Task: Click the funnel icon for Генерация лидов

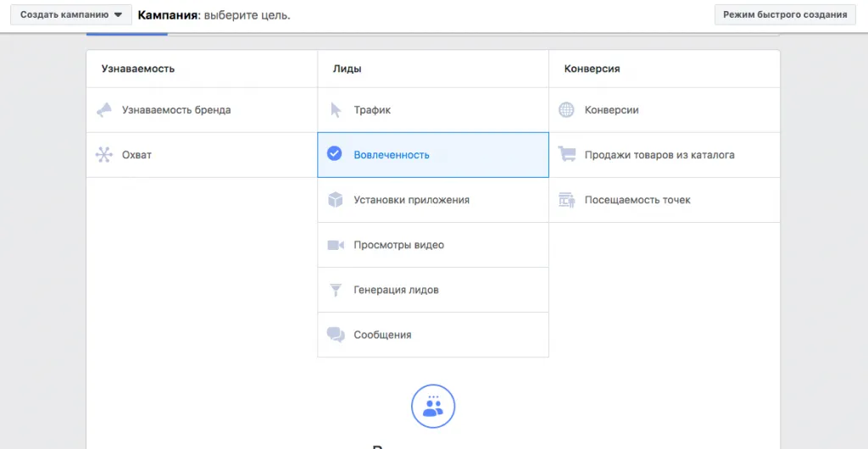Action: (336, 290)
